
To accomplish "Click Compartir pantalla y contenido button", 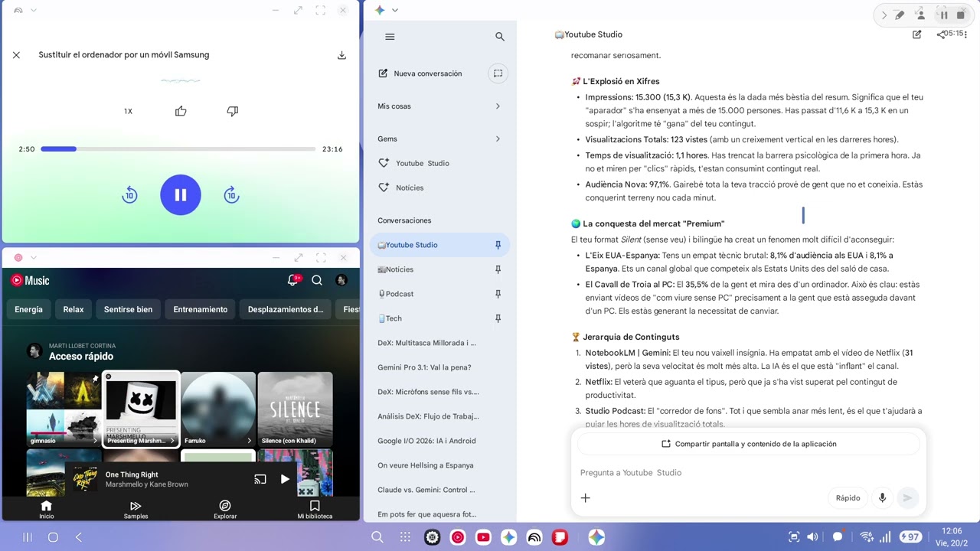I will pyautogui.click(x=748, y=444).
